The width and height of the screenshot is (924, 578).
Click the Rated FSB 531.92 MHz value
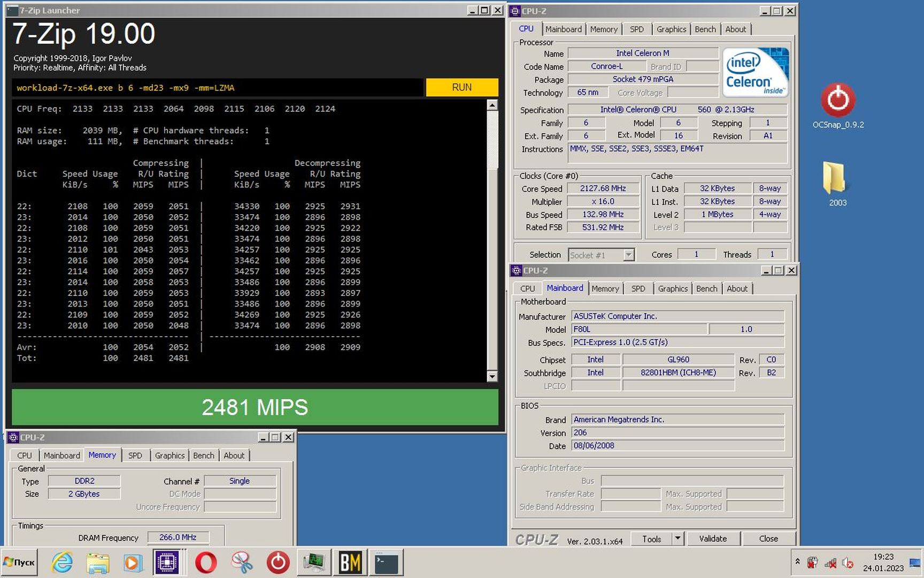(603, 227)
